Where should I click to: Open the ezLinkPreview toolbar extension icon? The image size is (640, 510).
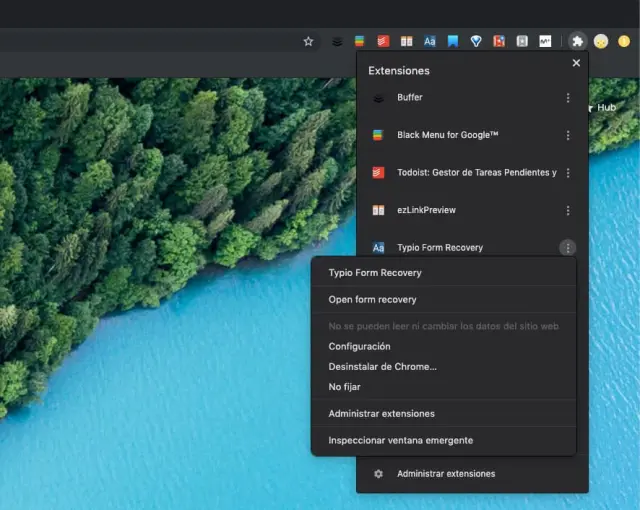[x=406, y=41]
